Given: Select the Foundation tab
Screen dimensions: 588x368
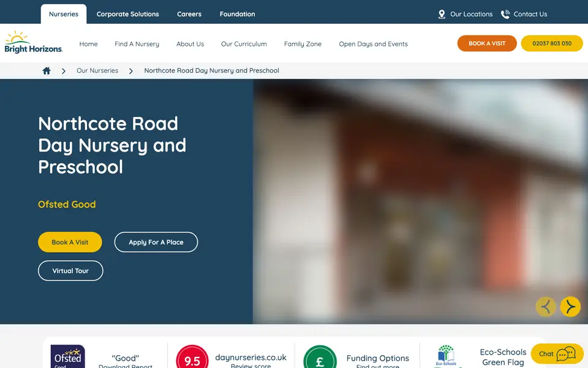Looking at the screenshot, I should tap(238, 14).
